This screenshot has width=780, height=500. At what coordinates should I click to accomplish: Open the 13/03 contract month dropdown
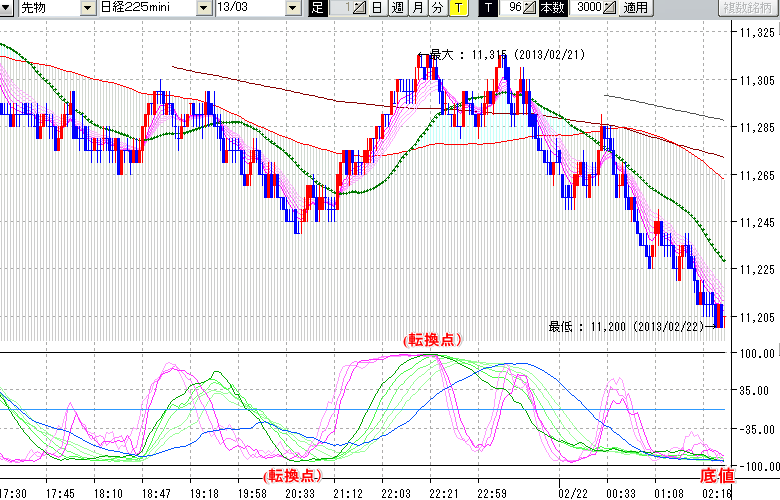tap(292, 8)
